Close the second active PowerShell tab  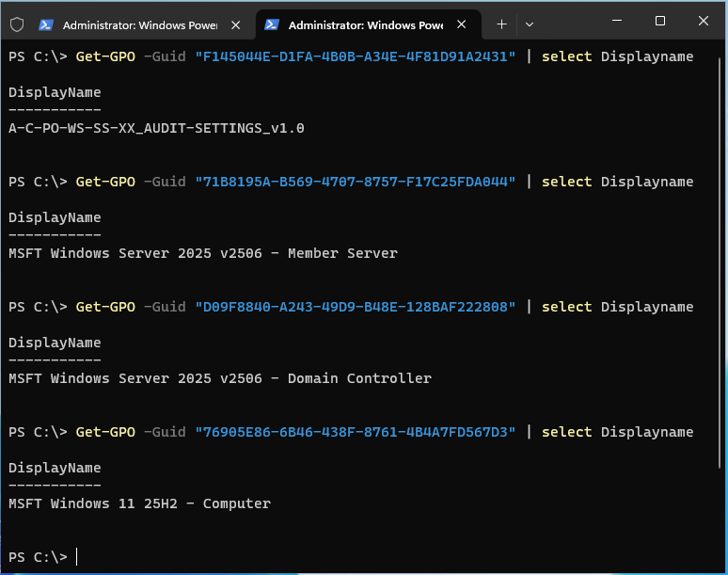click(462, 24)
